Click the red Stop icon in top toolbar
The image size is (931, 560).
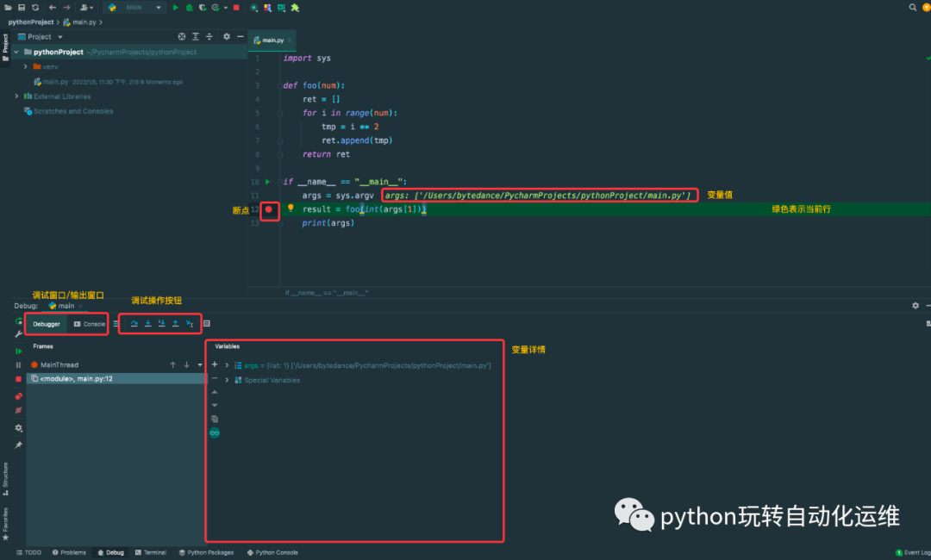pos(236,8)
